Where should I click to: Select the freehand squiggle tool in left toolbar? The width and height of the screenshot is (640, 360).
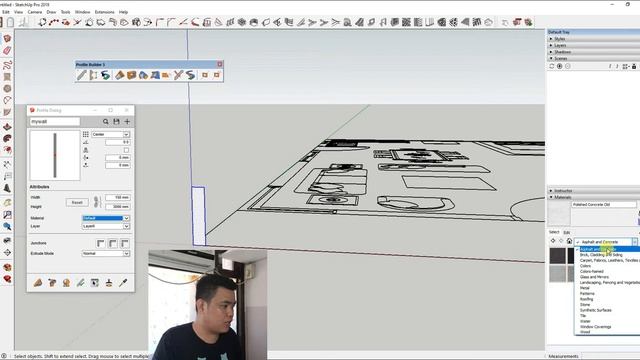(x=7, y=65)
